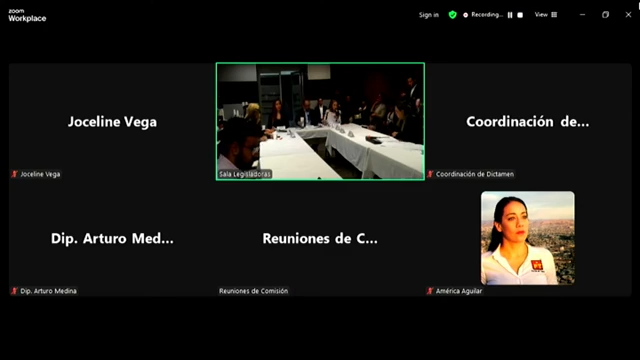Click the large 'Dip. Arturo Med...' name in tile
The width and height of the screenshot is (640, 360).
[112, 238]
